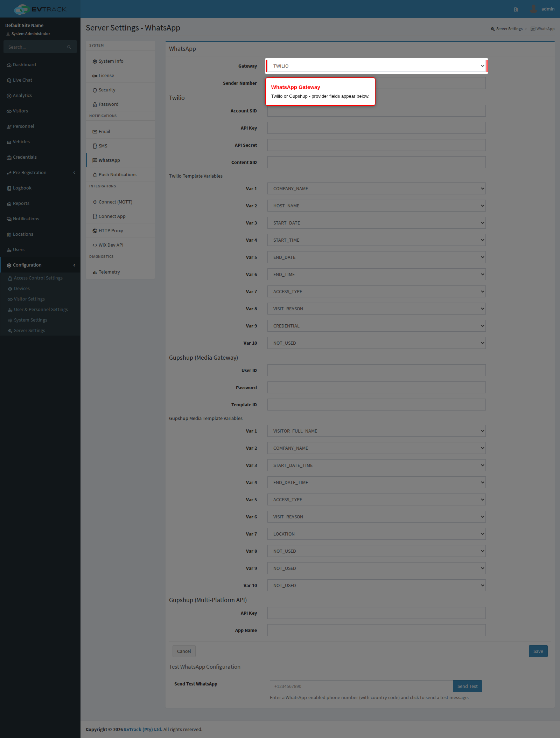Click the Twilio API Secret field
The height and width of the screenshot is (738, 560).
tap(377, 145)
